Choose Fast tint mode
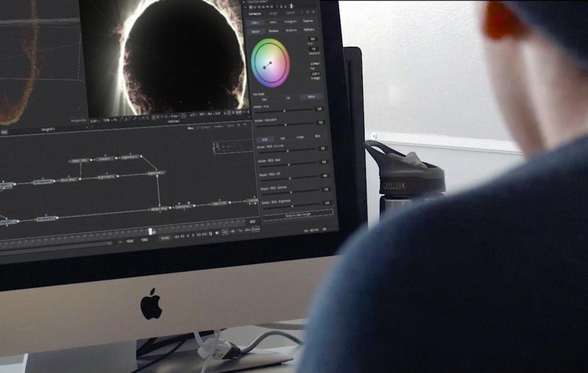Screen dimensions: 588x373 pyautogui.click(x=265, y=99)
